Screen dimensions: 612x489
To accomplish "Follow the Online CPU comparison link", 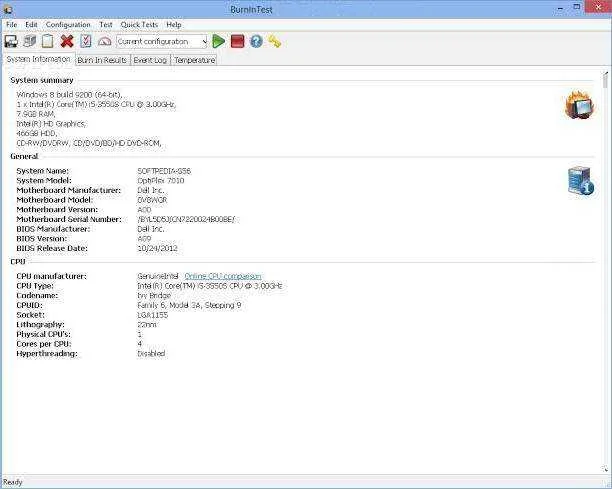I will coord(223,276).
